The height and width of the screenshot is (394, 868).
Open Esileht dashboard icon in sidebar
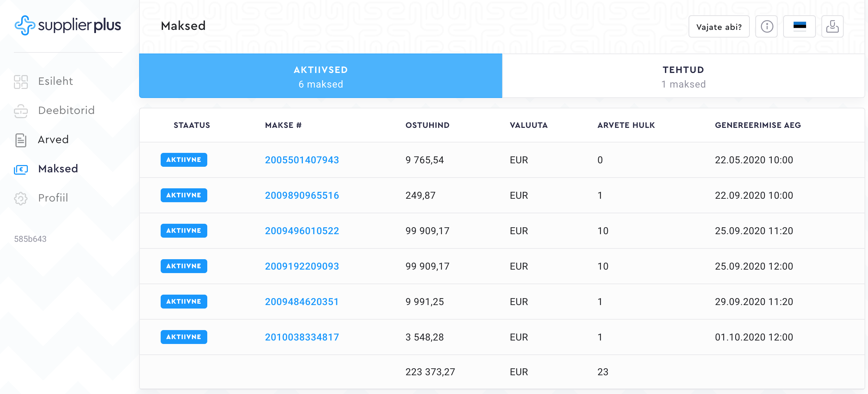tap(21, 82)
